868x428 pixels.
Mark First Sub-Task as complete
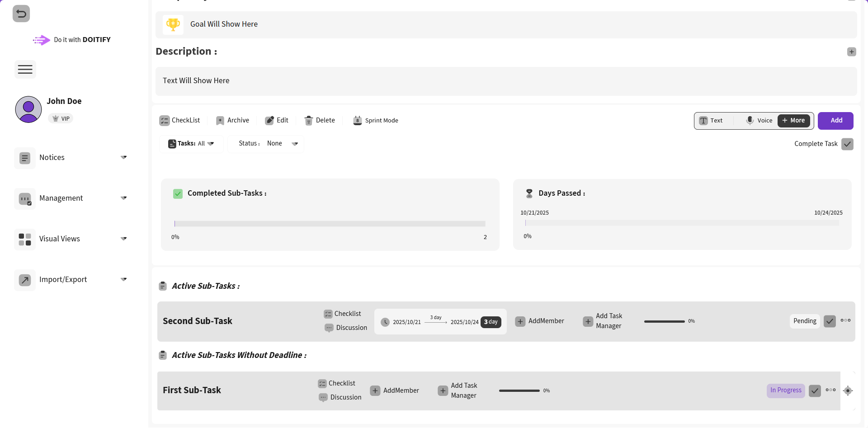815,391
